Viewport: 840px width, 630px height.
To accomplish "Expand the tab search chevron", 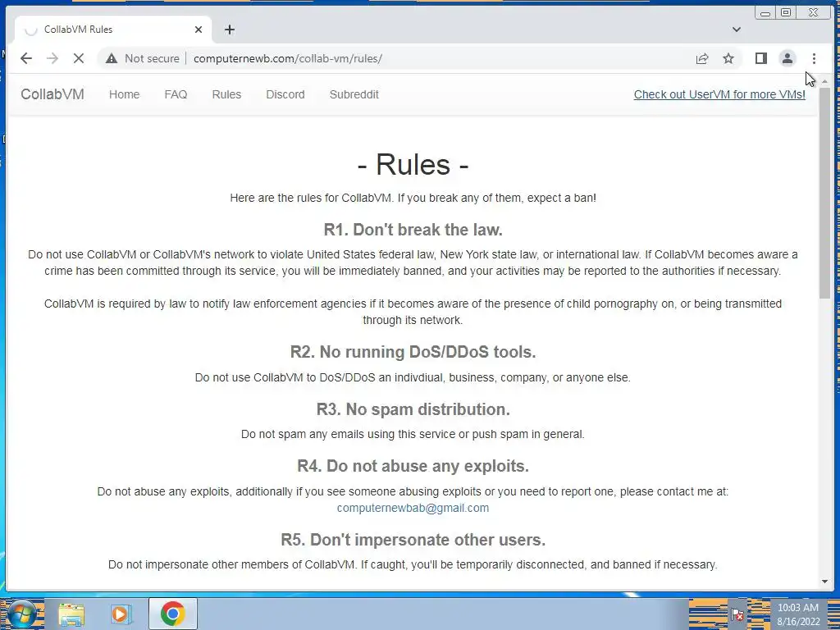I will 737,30.
